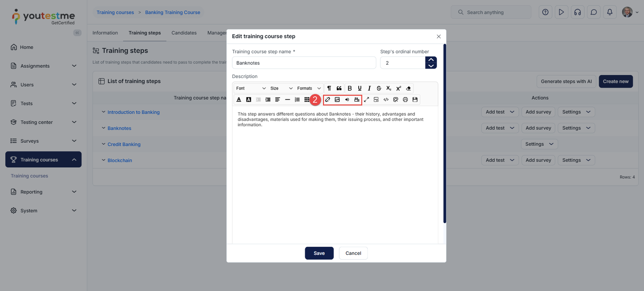Click the training course step name field

point(304,63)
